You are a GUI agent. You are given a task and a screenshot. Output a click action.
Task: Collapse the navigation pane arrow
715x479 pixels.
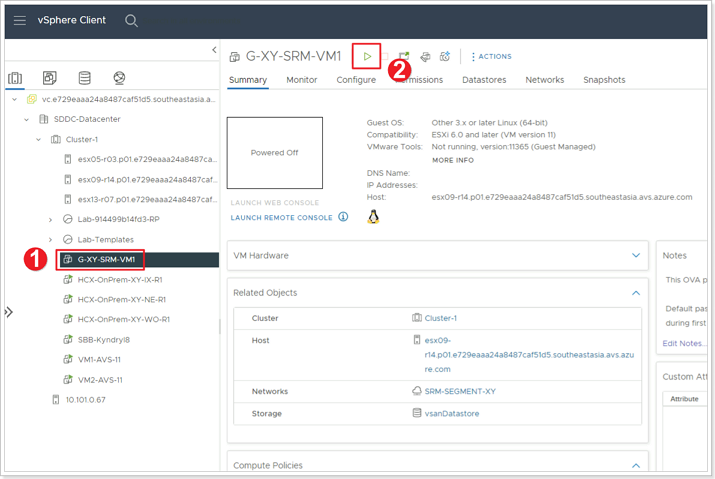pyautogui.click(x=214, y=50)
